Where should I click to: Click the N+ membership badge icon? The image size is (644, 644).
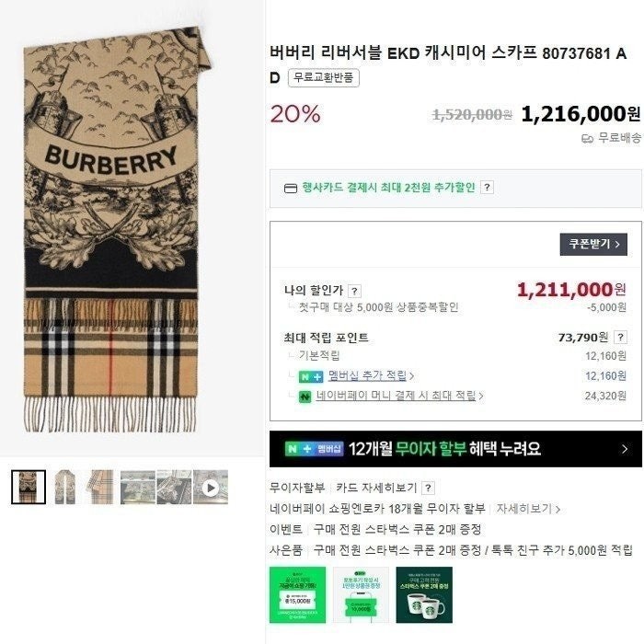click(311, 376)
